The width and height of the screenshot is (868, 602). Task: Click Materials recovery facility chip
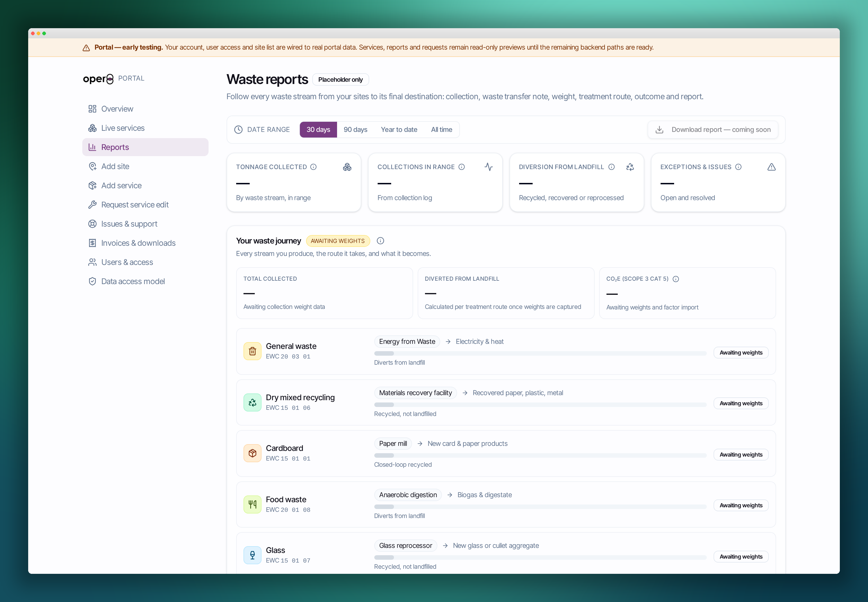(415, 393)
